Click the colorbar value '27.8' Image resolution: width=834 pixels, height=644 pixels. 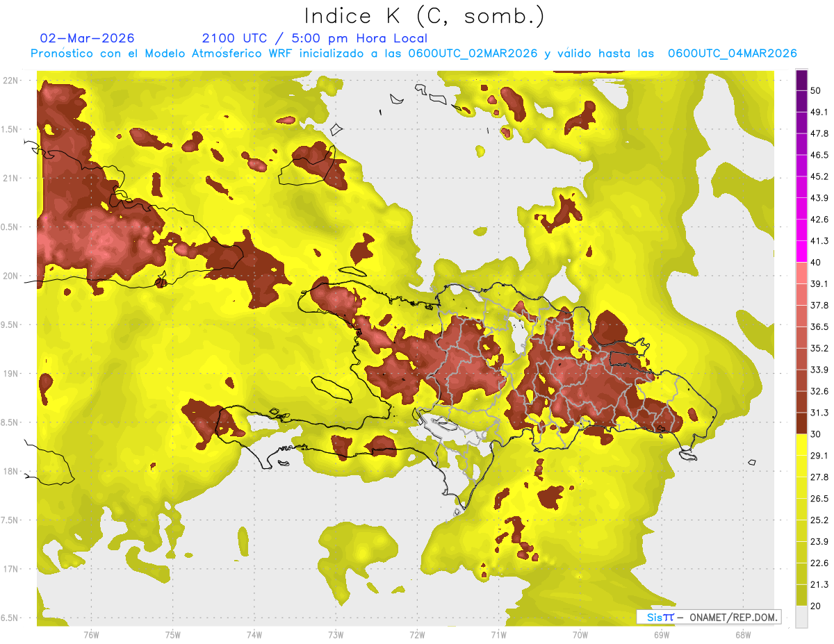pyautogui.click(x=819, y=477)
